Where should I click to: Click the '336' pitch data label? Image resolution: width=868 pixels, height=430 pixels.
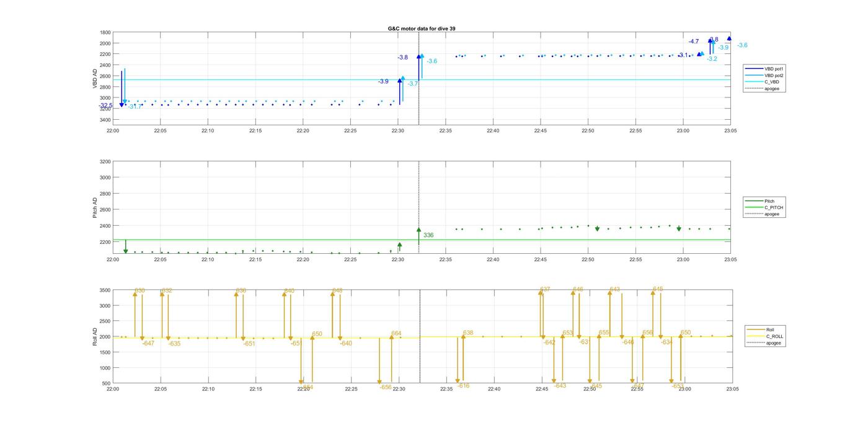coord(428,235)
